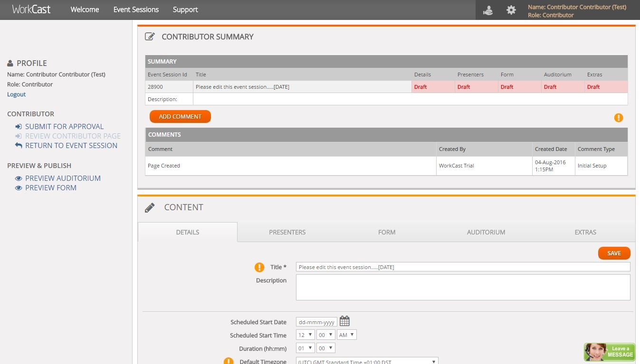
Task: Click the Preview Auditorium eye icon
Action: coord(19,178)
